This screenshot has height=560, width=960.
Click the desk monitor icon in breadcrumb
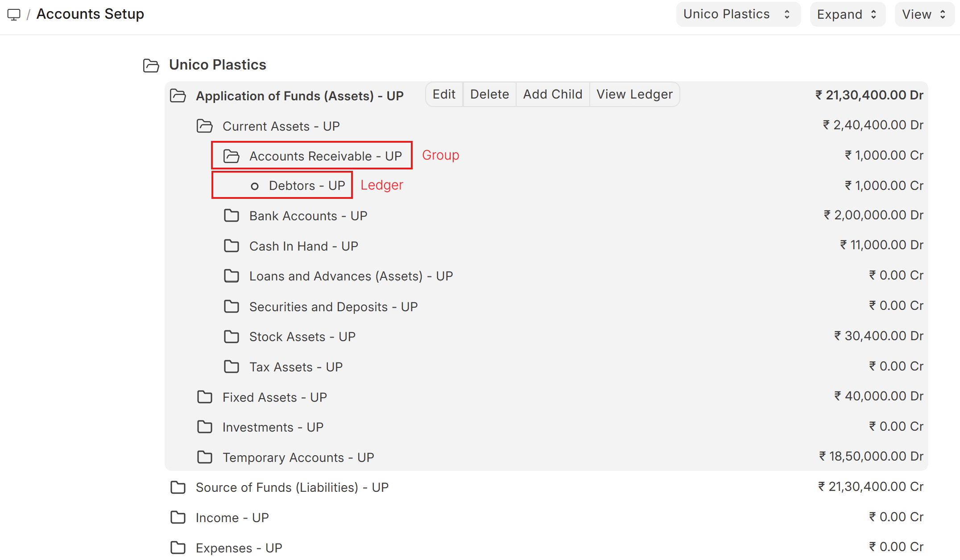pos(14,15)
